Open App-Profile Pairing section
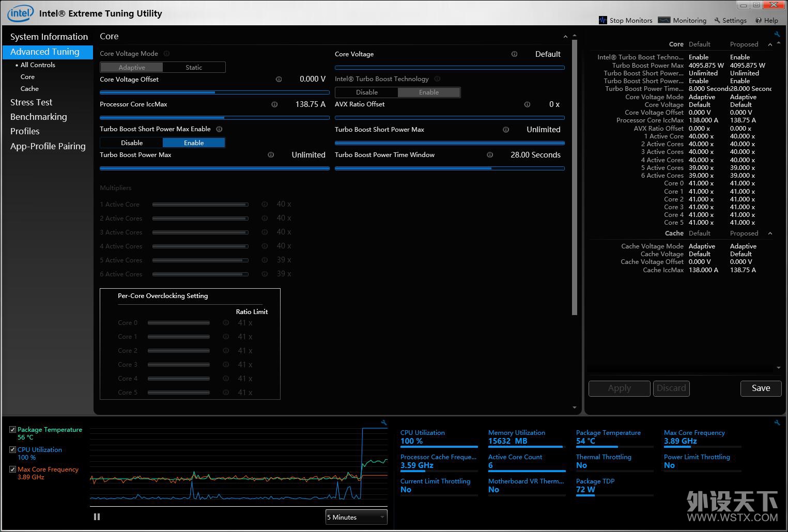The height and width of the screenshot is (532, 788). coord(48,146)
